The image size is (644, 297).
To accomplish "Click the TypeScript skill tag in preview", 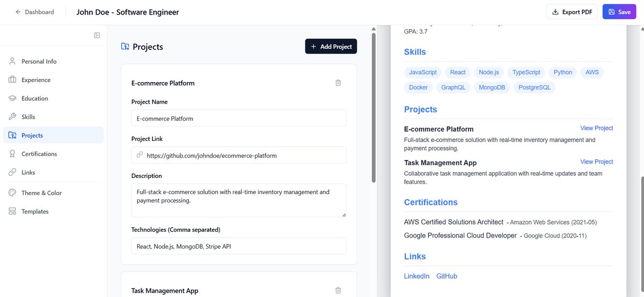I will click(x=526, y=72).
